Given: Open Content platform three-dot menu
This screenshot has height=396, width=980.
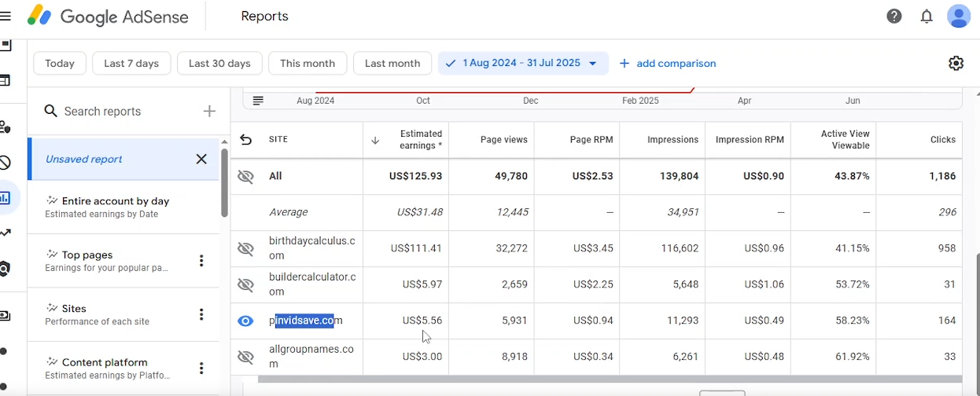Looking at the screenshot, I should (201, 368).
